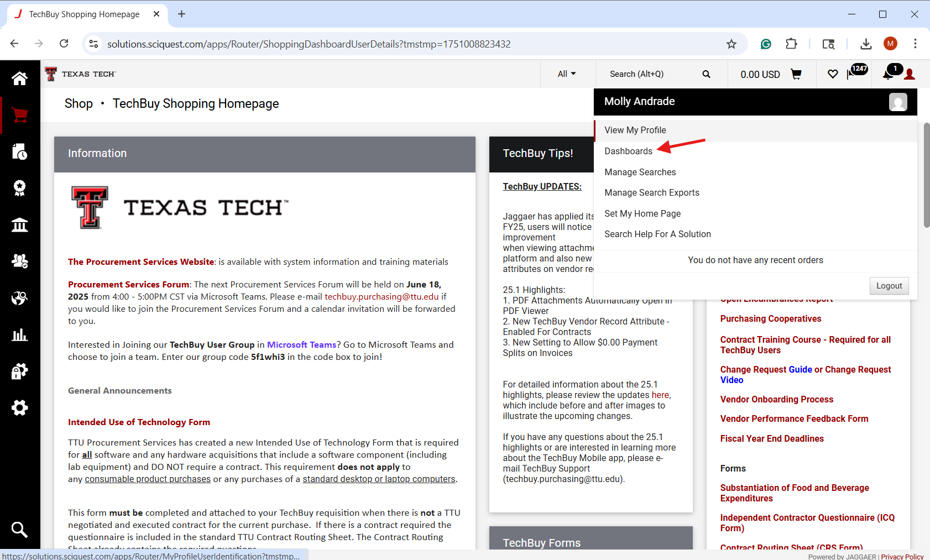Open The Procurement Services Website link

point(141,262)
